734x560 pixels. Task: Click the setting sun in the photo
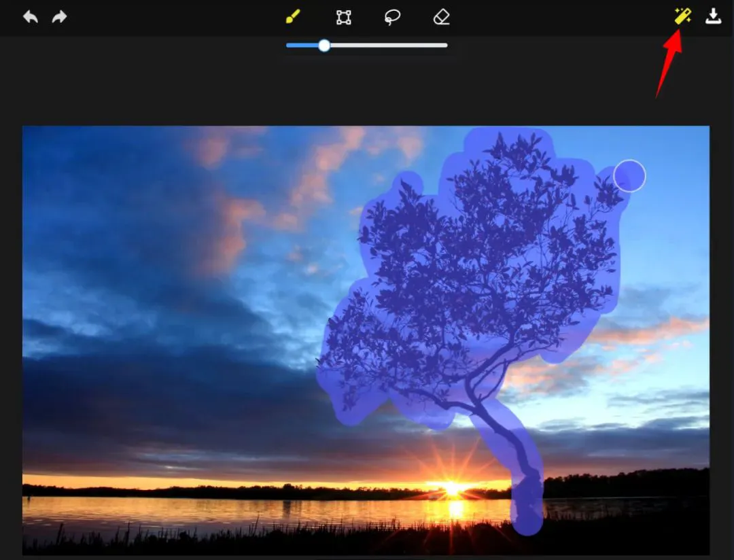[451, 487]
